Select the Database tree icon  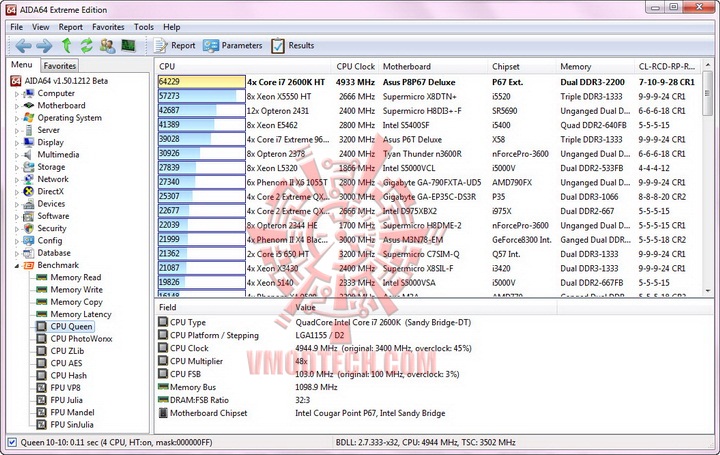(x=29, y=253)
